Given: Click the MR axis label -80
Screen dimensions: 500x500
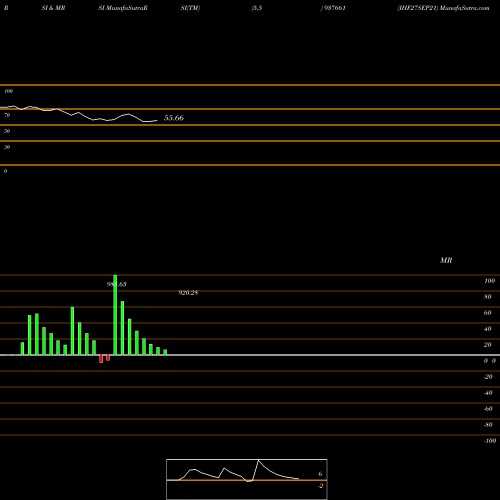Looking at the screenshot, I should [488, 425].
